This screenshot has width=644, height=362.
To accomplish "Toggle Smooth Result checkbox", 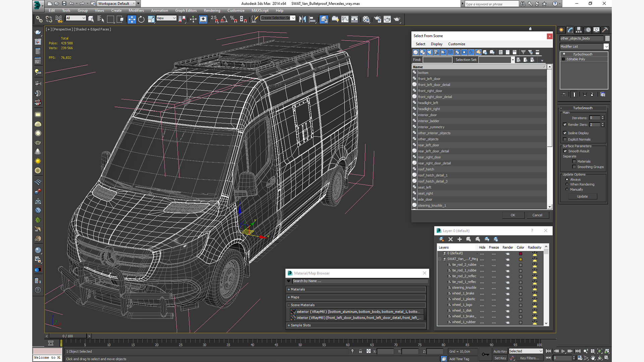I will tap(565, 151).
